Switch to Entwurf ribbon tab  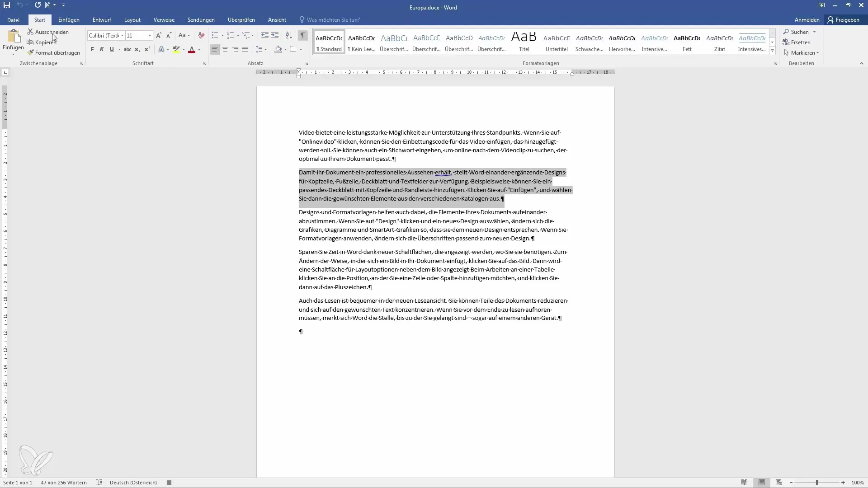tap(102, 20)
